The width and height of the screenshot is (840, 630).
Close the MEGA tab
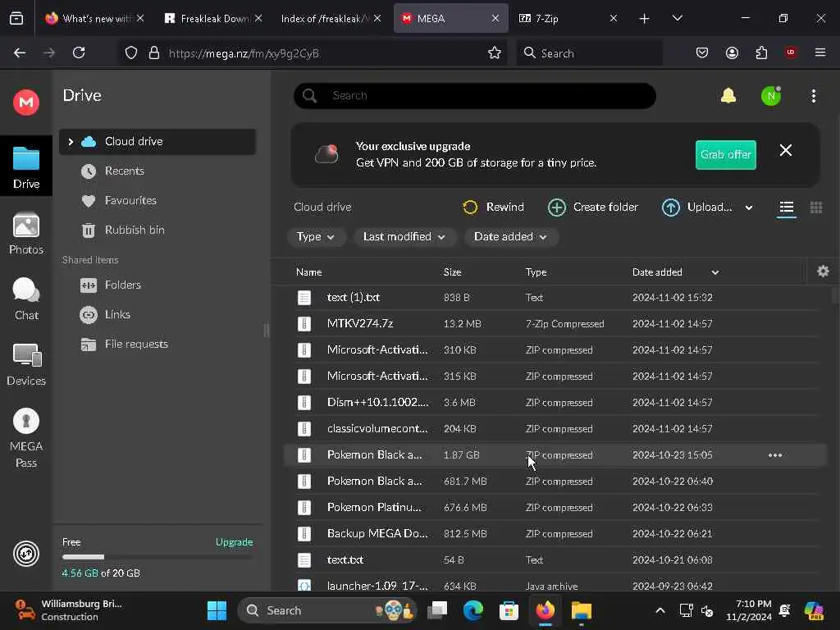[x=495, y=19]
